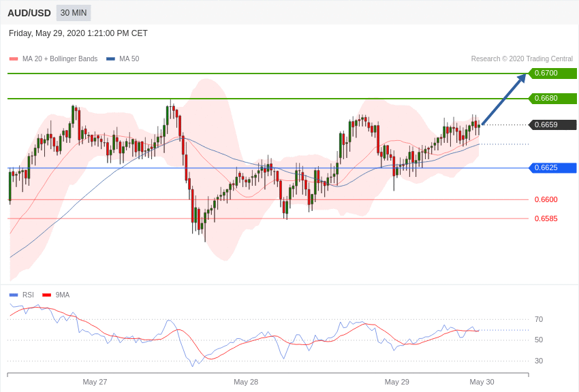
Task: Click the Research © 2020 Trading Central text
Action: click(x=522, y=59)
